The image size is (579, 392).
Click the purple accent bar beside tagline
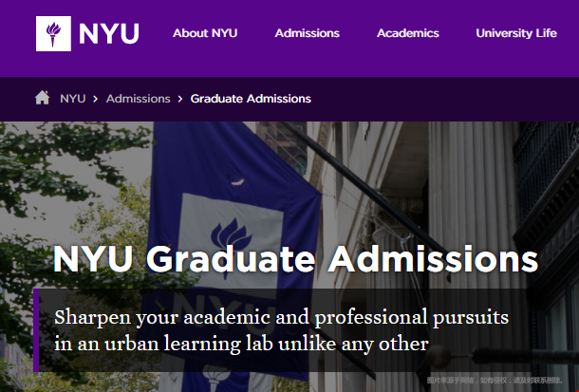[36, 330]
